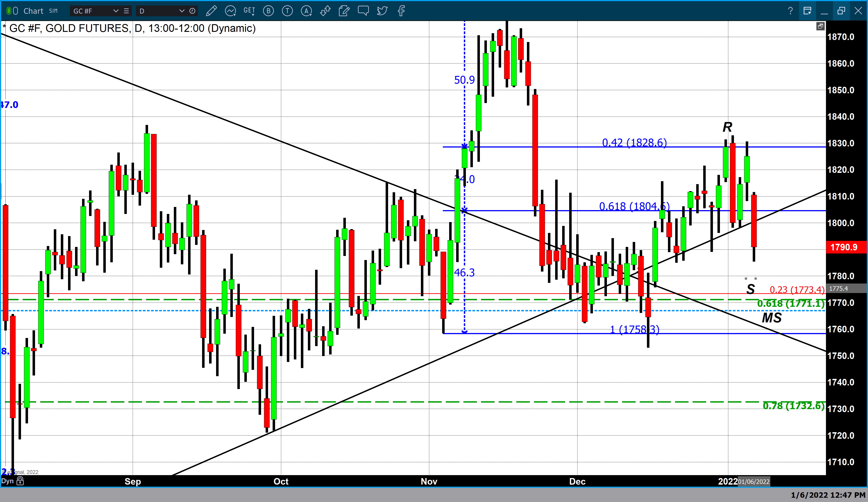The width and height of the screenshot is (868, 502).
Task: Select the pencil drawing tool
Action: 211,11
